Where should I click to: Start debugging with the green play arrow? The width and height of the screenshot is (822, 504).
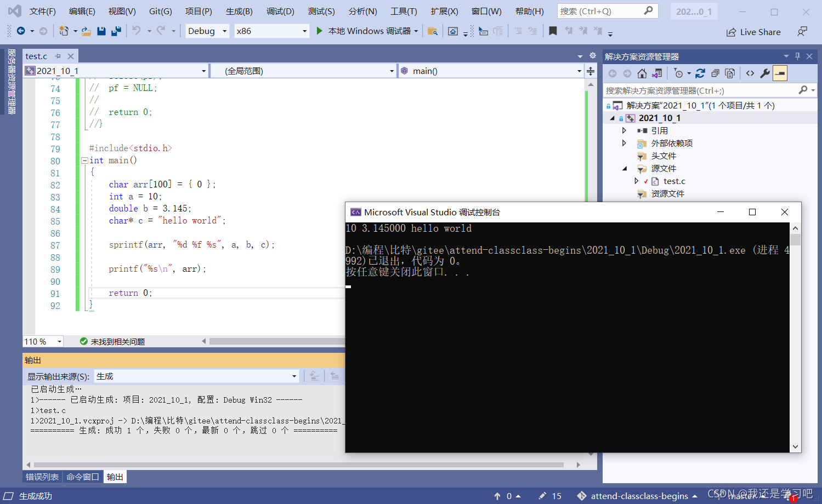click(319, 31)
